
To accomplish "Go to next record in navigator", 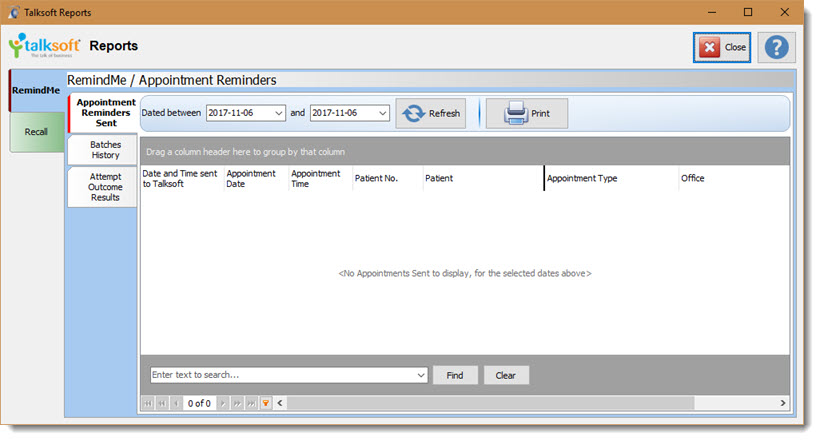I will (223, 403).
